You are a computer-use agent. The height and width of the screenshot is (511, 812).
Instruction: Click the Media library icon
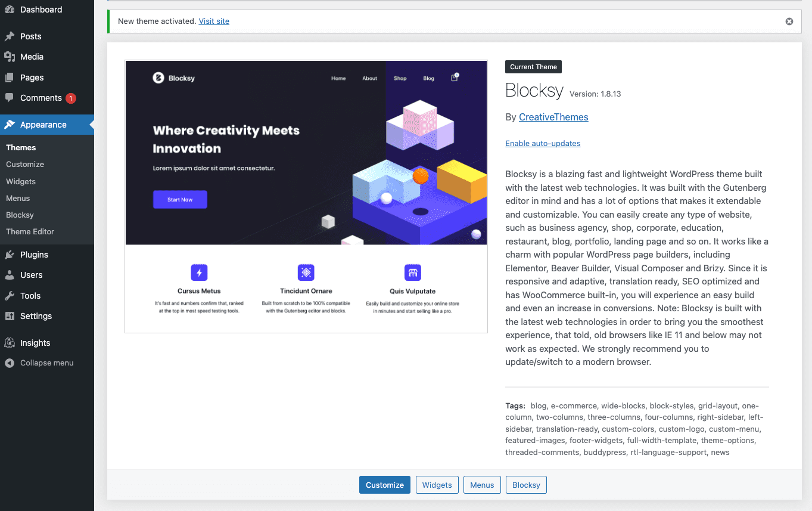pos(10,57)
